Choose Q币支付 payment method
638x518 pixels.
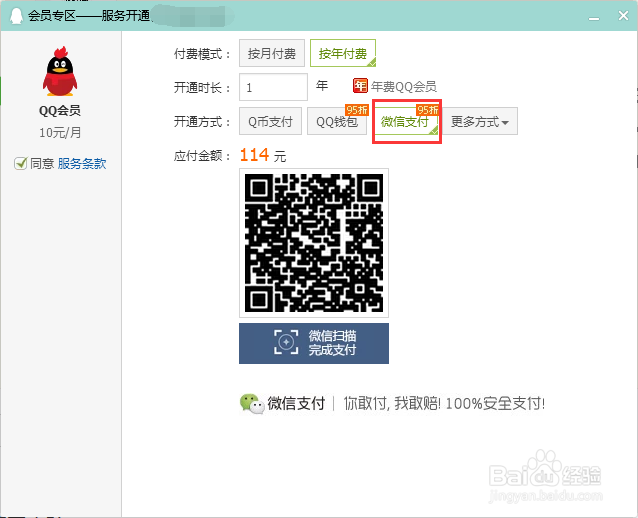[x=270, y=121]
